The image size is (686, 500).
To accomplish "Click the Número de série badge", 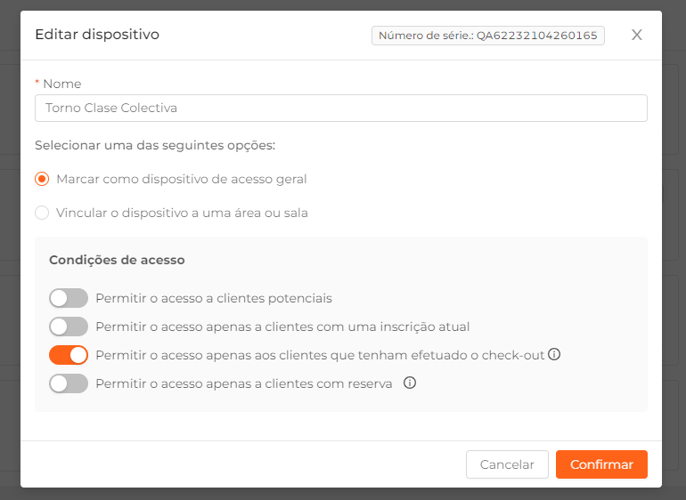I will pyautogui.click(x=488, y=35).
